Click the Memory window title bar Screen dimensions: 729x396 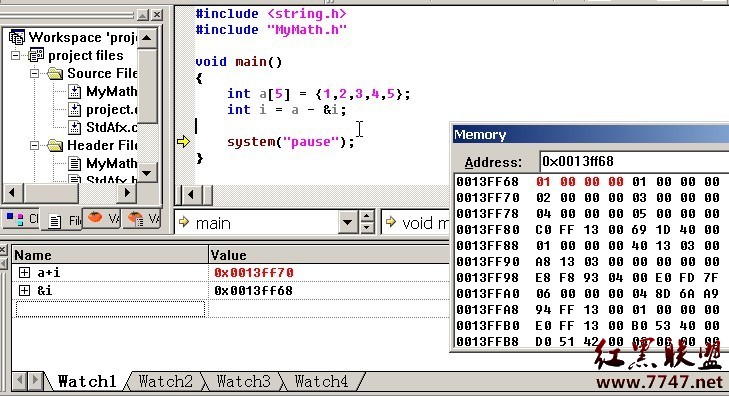[590, 134]
